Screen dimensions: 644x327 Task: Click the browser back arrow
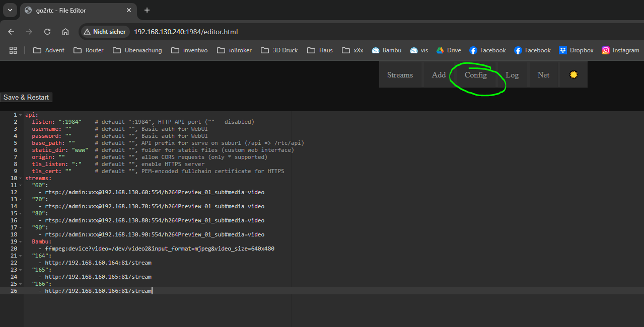[11, 32]
